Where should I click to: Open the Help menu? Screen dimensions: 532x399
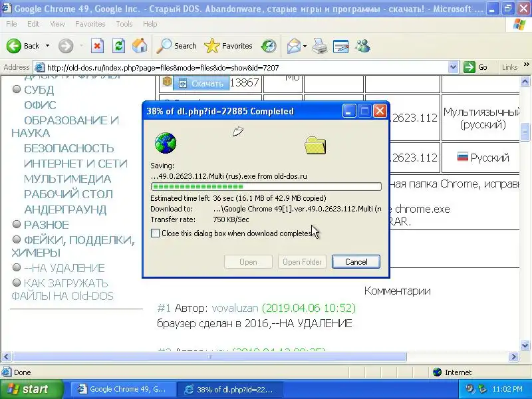(150, 24)
